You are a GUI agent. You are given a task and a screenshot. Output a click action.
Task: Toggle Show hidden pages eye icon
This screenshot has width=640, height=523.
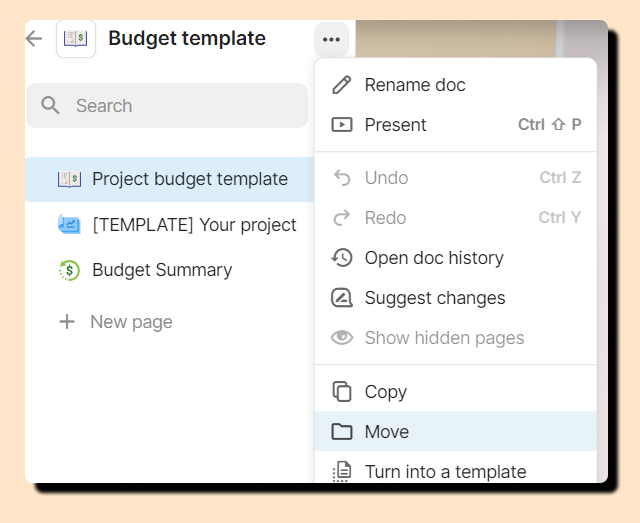342,338
